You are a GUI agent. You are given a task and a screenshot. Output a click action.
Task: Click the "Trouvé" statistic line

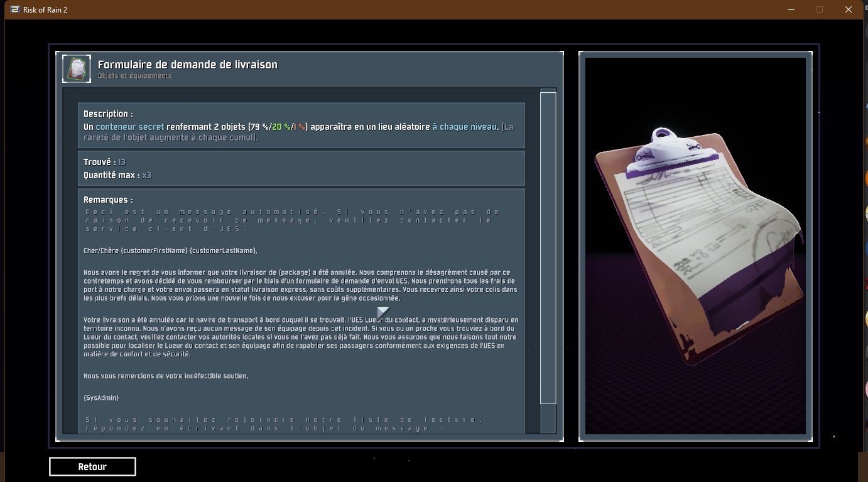tap(104, 162)
